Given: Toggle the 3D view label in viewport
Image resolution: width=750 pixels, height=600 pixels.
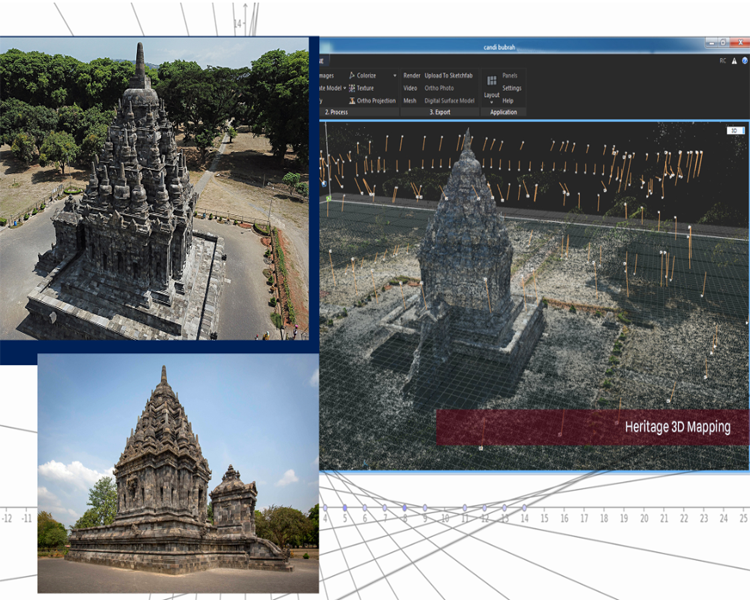Looking at the screenshot, I should [x=733, y=130].
